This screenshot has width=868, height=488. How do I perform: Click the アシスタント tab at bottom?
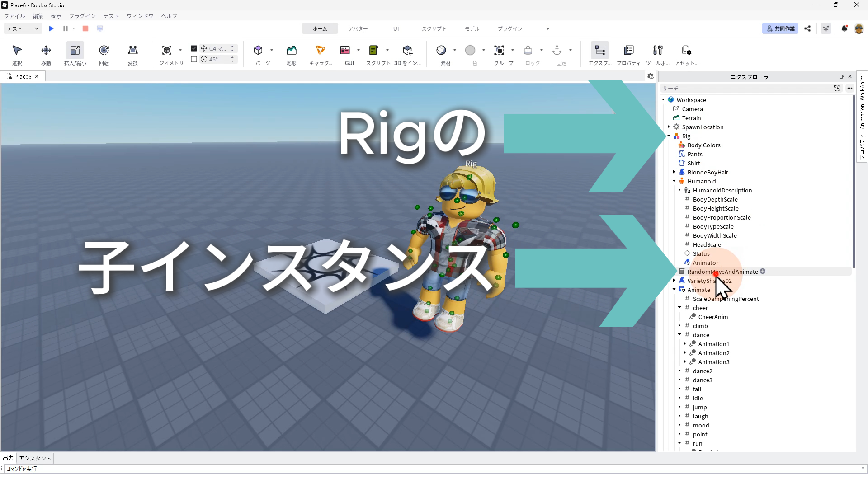click(35, 458)
